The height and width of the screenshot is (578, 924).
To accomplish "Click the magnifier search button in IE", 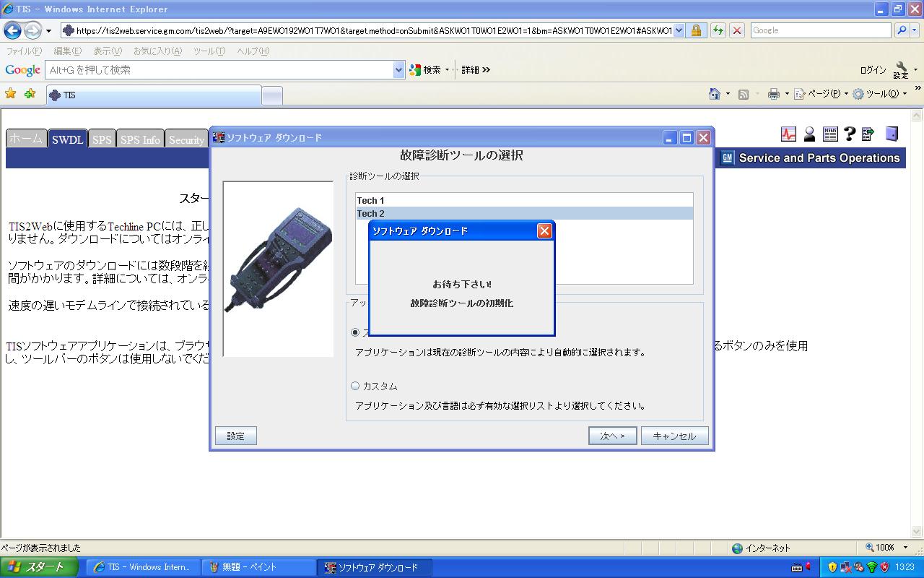I will 901,31.
